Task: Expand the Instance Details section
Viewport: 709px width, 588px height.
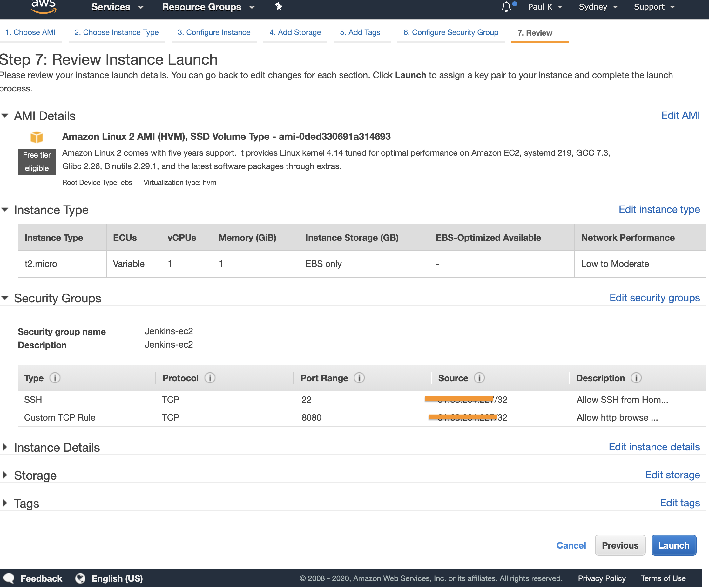Action: (5, 447)
